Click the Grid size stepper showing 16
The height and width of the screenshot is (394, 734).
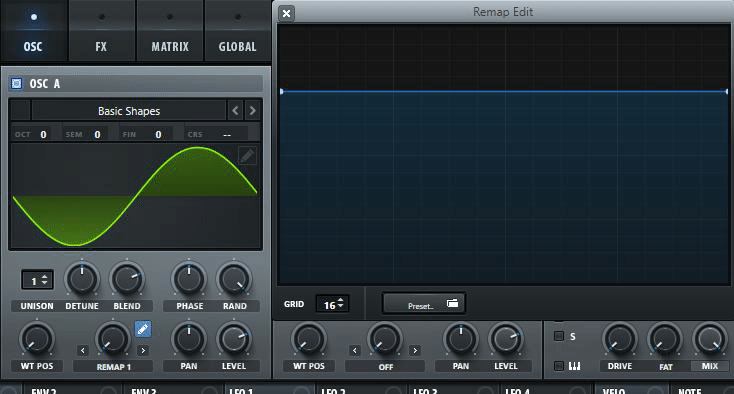pyautogui.click(x=332, y=305)
